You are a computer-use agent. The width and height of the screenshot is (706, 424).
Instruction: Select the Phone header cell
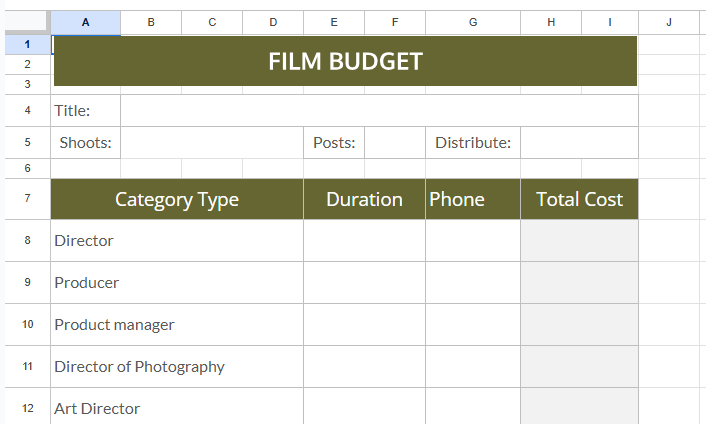coord(472,199)
